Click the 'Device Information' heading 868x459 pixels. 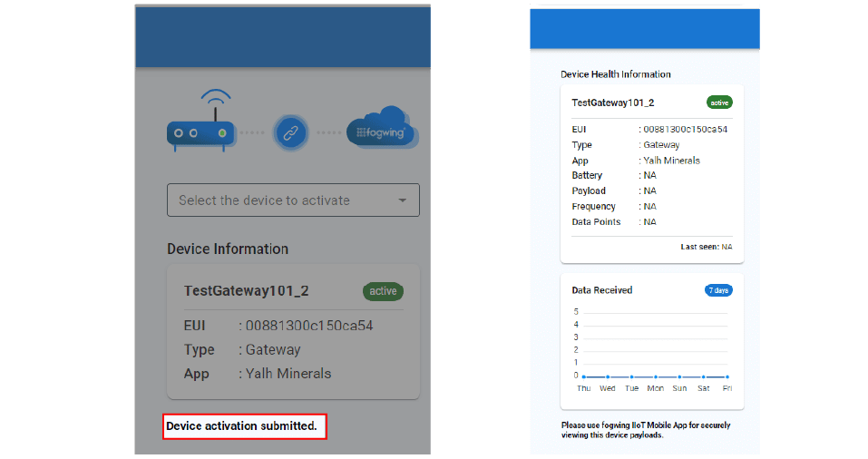pyautogui.click(x=228, y=249)
